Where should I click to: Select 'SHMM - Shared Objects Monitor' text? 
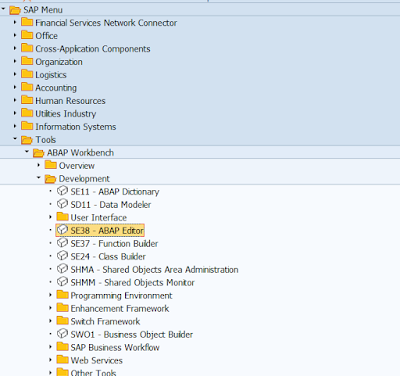coord(132,283)
